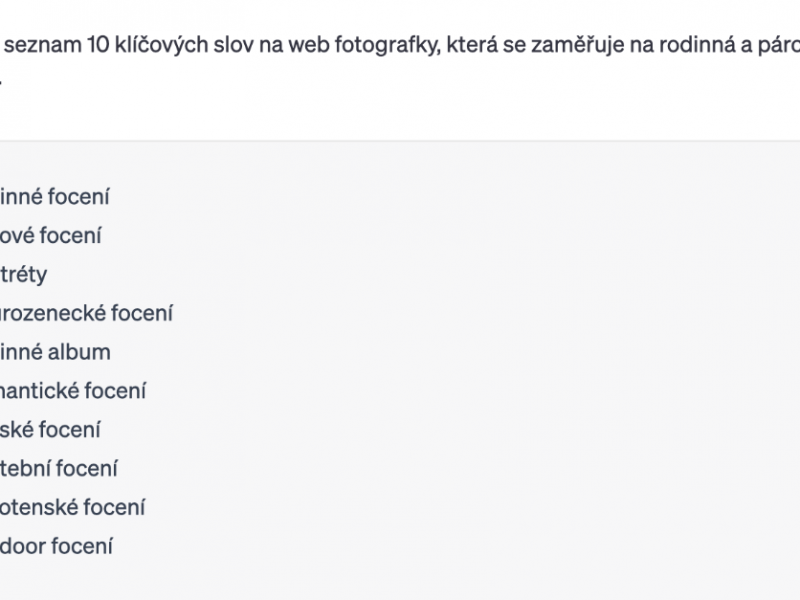Click the divider line between prompt and response
This screenshot has width=800, height=600.
coord(400,140)
